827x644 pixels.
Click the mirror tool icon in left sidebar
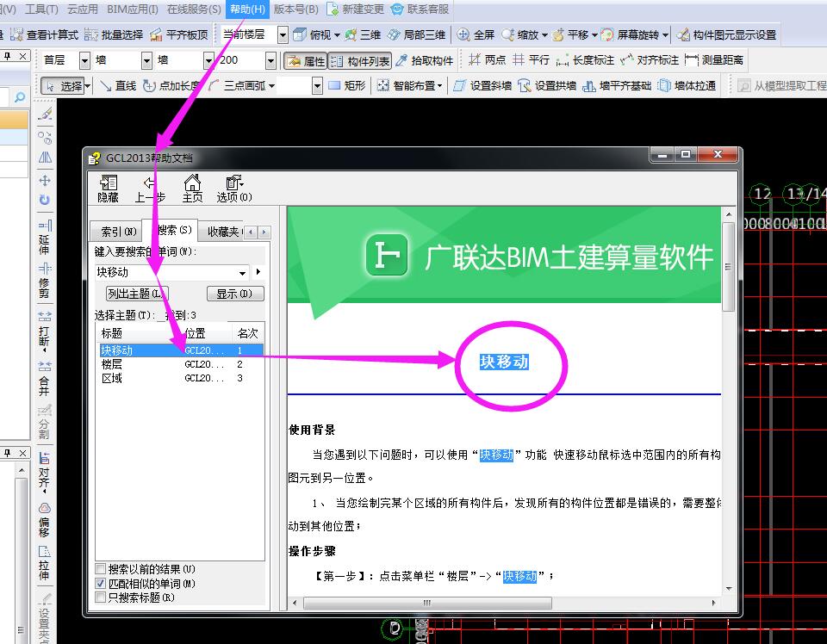[x=45, y=157]
